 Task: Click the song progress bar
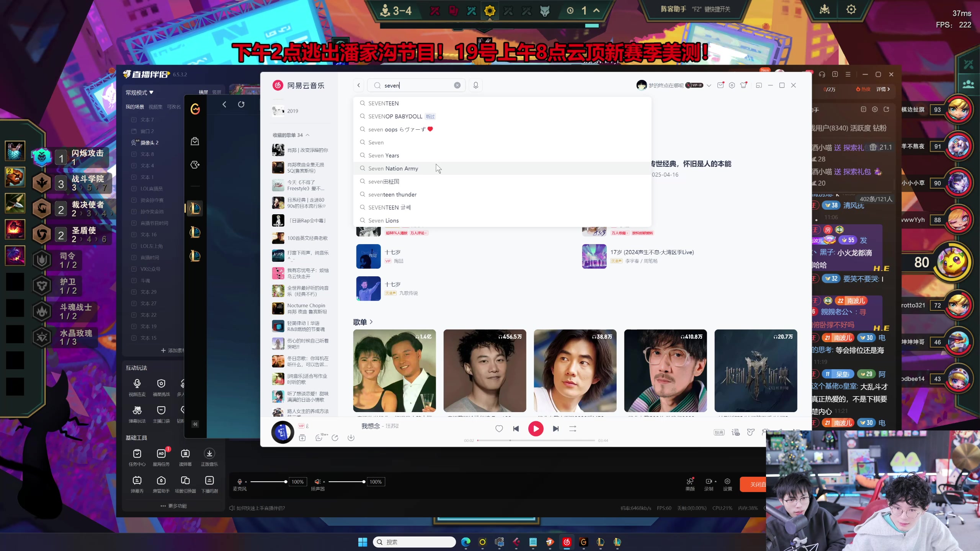point(536,440)
